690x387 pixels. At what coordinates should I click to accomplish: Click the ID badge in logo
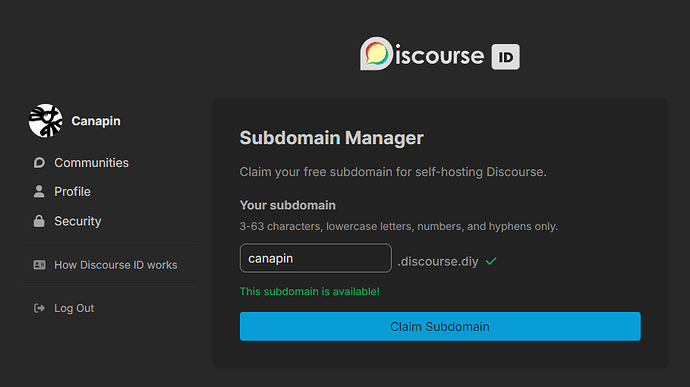click(505, 57)
